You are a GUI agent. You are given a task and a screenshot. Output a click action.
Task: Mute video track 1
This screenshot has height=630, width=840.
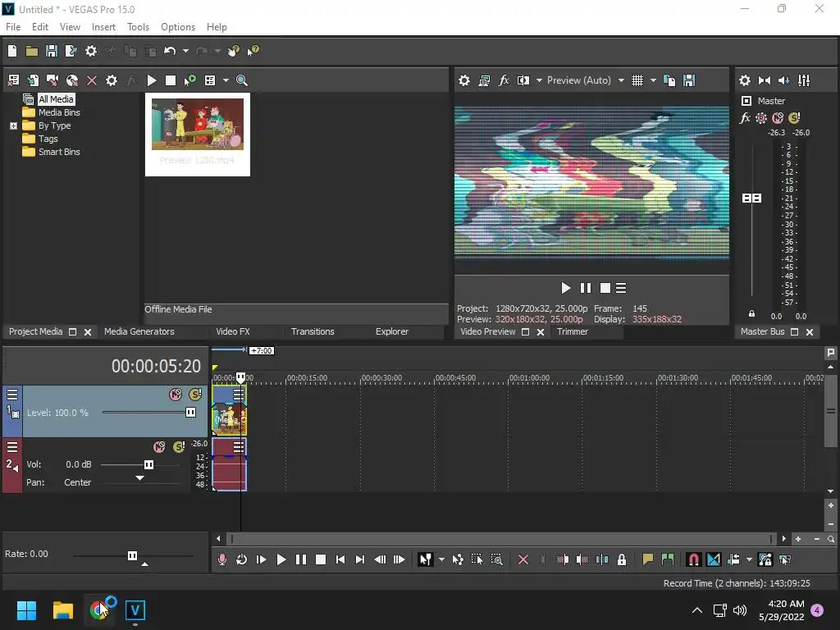(x=176, y=395)
